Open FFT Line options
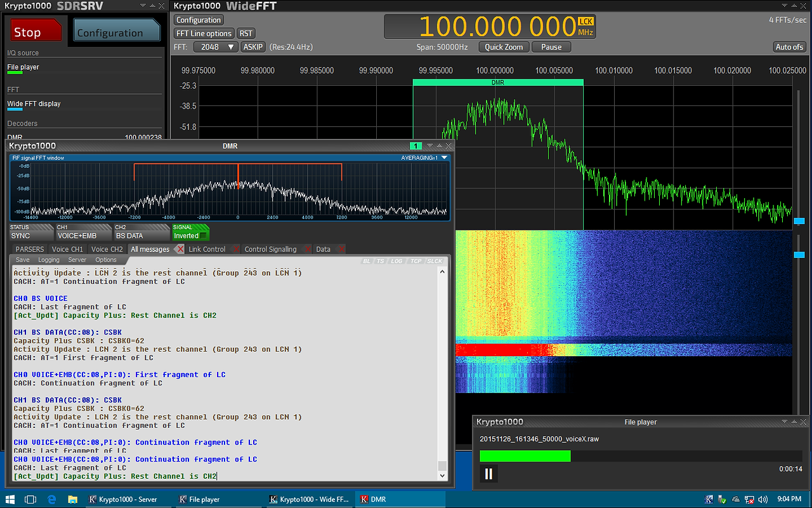 [x=204, y=34]
